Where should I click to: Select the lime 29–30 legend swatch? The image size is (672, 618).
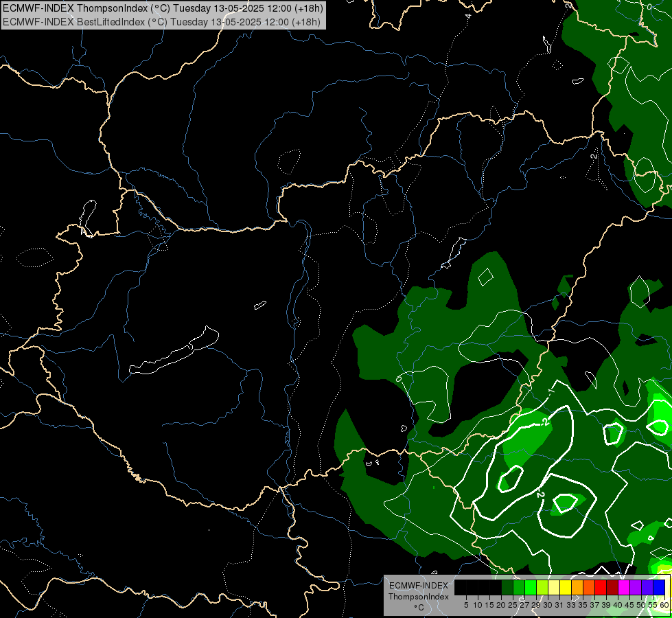click(542, 587)
